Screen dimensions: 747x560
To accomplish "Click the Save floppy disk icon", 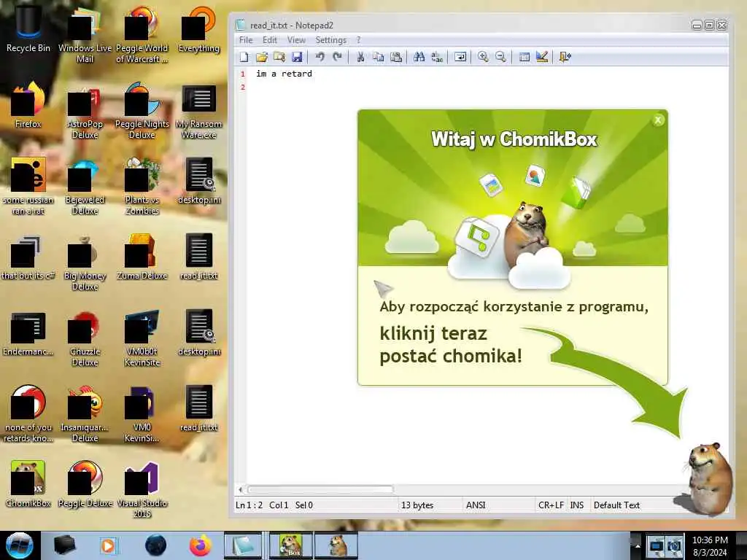I will coord(297,57).
